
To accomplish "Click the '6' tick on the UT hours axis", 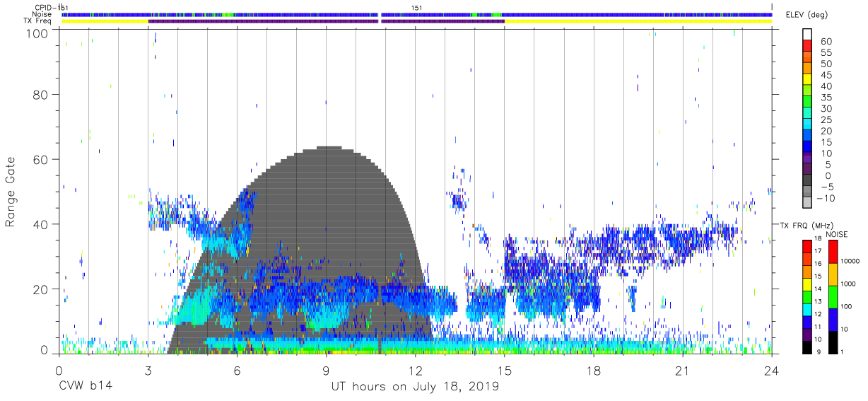I will tap(237, 371).
